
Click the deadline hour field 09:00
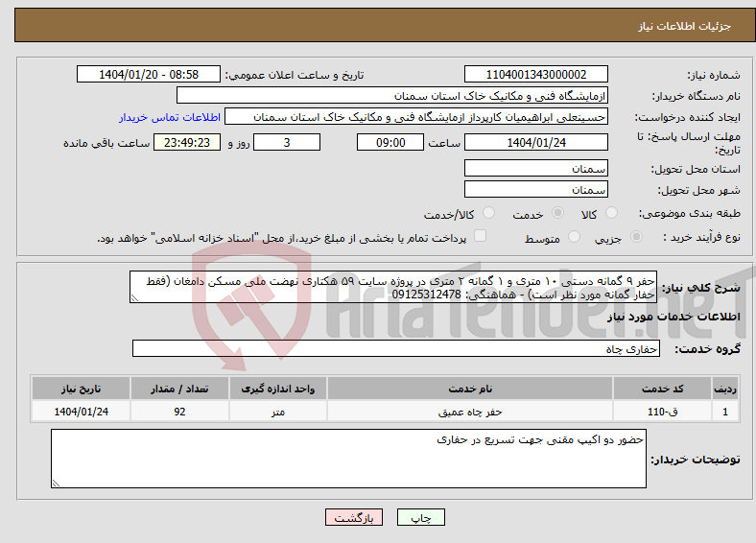(x=390, y=142)
